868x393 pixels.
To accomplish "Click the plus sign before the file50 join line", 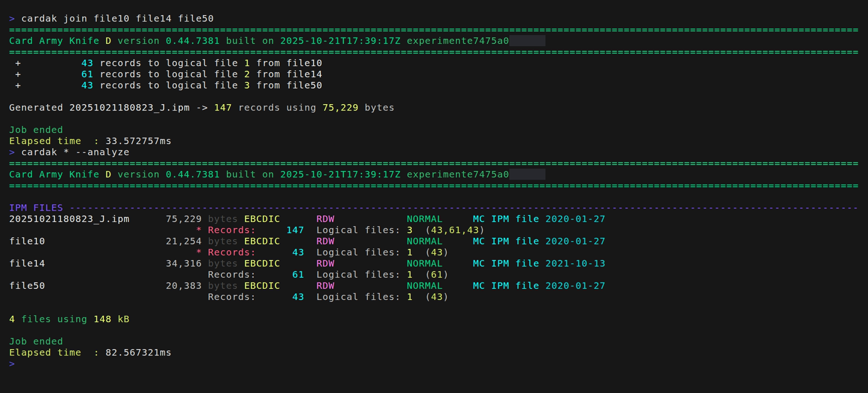I will (x=18, y=85).
